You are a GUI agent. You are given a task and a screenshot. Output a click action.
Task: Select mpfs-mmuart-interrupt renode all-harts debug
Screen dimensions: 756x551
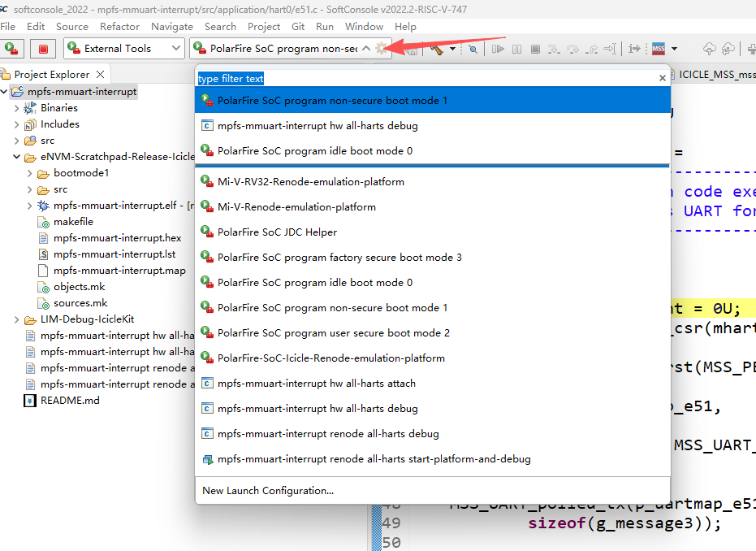pyautogui.click(x=433, y=433)
